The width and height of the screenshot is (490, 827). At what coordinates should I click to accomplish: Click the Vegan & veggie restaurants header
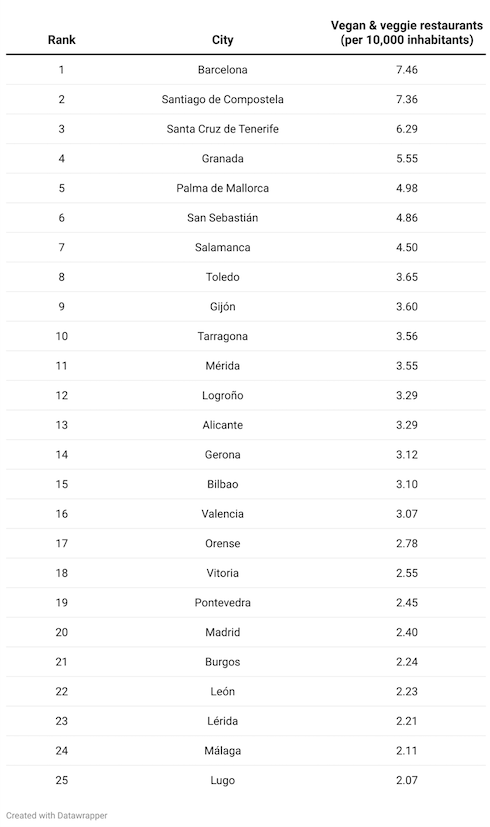(407, 33)
